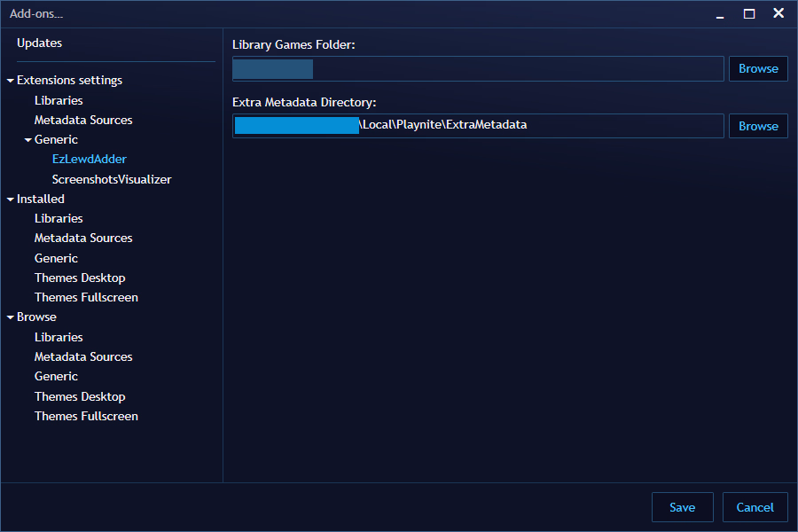Open Themes Fullscreen under Browse
The width and height of the screenshot is (798, 532).
tap(86, 416)
